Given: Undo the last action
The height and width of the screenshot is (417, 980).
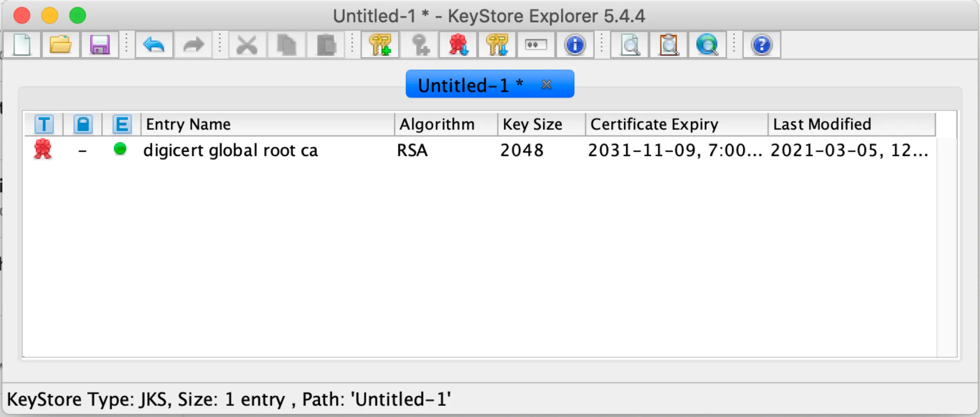Looking at the screenshot, I should [x=154, y=44].
